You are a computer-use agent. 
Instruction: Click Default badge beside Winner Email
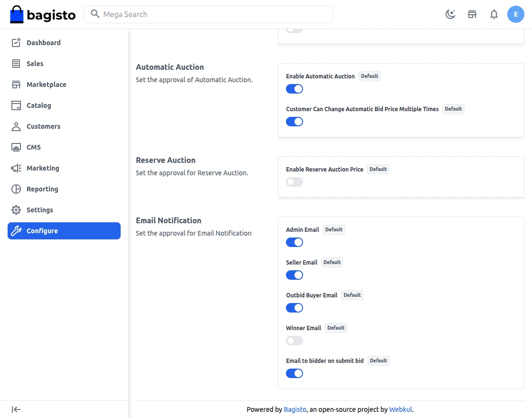tap(336, 328)
